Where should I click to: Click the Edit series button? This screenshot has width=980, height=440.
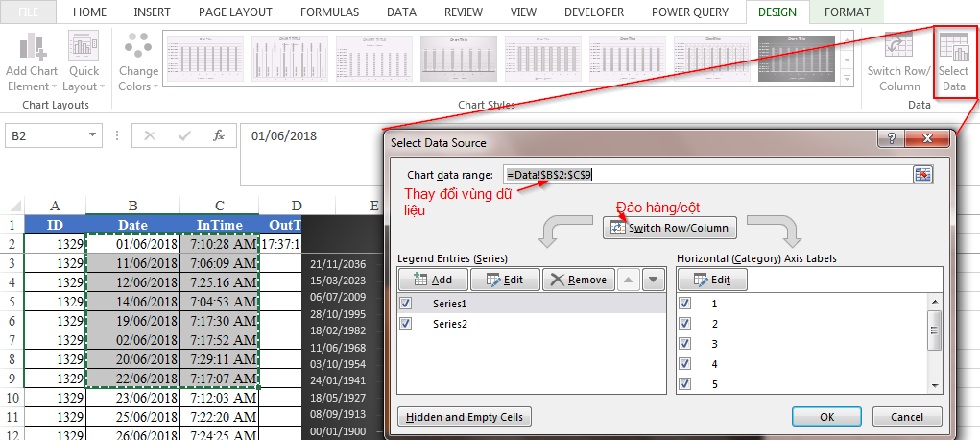pyautogui.click(x=505, y=280)
